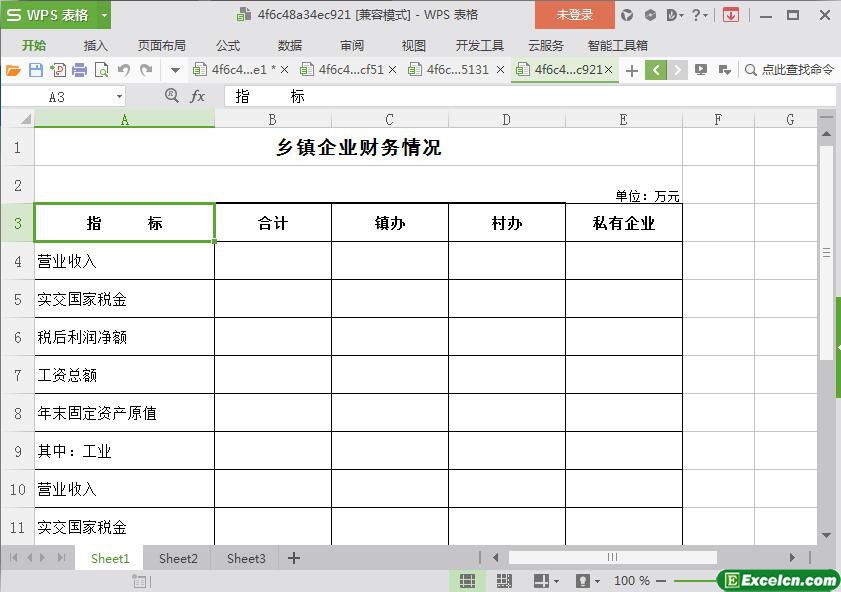Open the quick access toolbar customize dropdown
841x592 pixels.
click(175, 70)
